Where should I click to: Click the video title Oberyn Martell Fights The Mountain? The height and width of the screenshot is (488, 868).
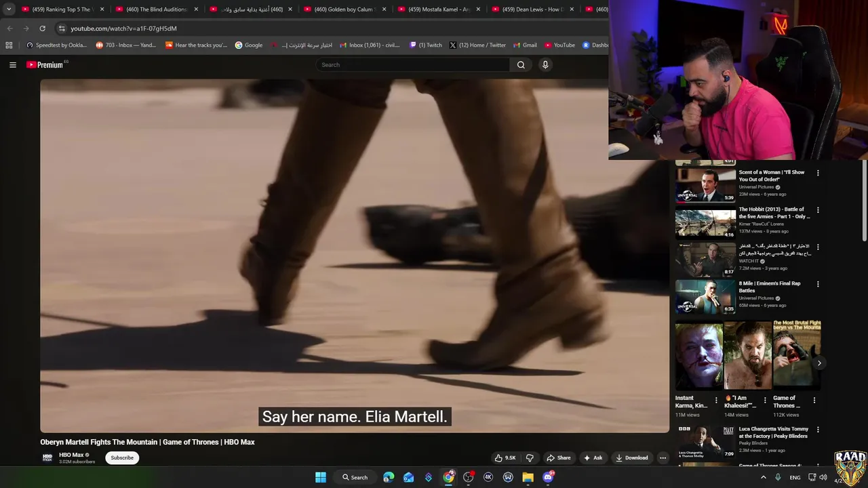tap(147, 442)
